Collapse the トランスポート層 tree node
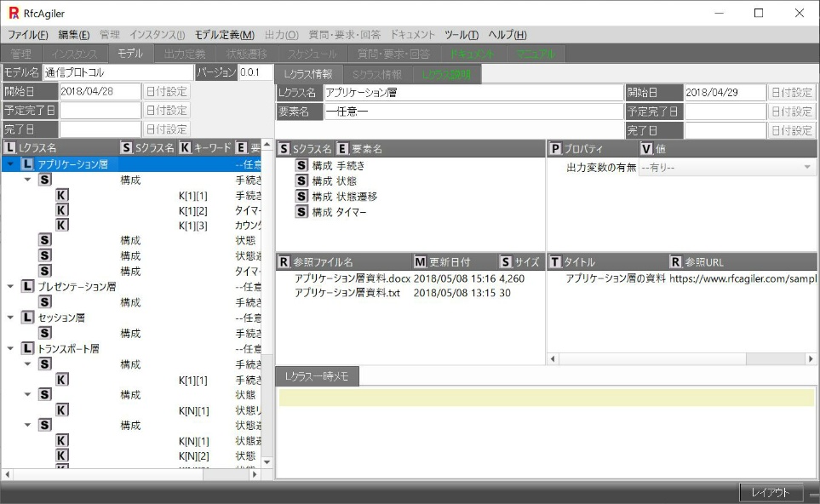The height and width of the screenshot is (504, 820). 10,348
